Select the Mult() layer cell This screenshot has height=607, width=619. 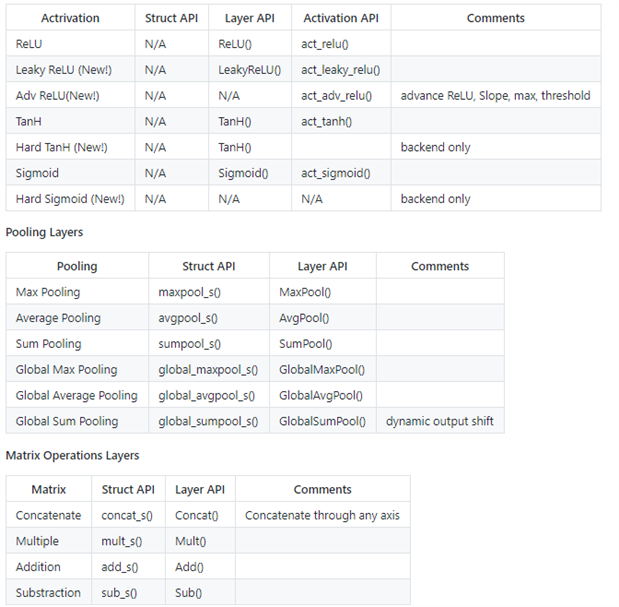(x=190, y=541)
